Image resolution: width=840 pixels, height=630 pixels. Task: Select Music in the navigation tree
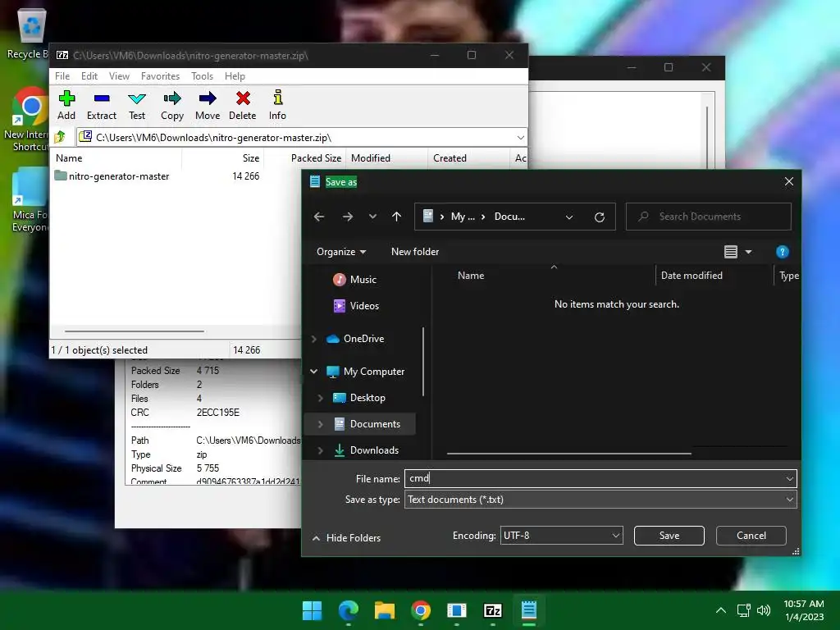354,280
